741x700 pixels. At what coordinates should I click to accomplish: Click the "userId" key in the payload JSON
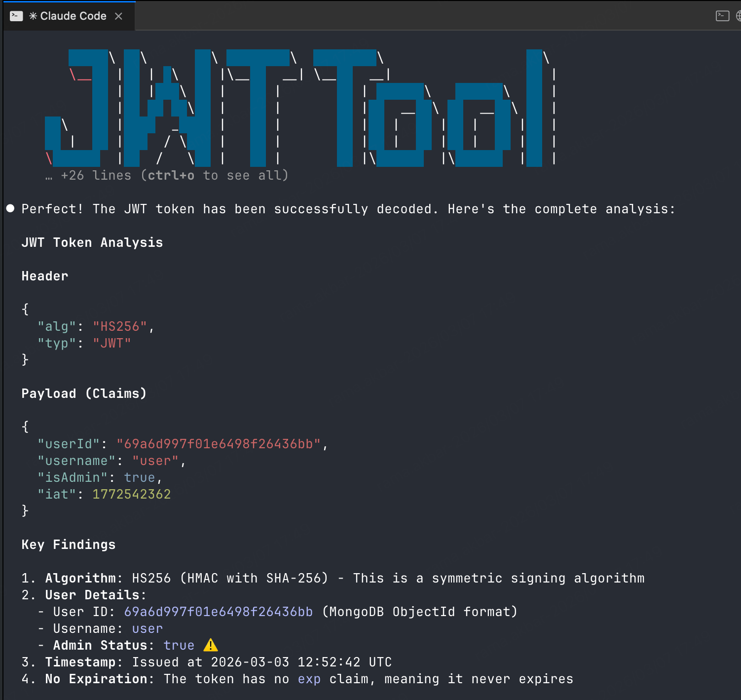point(69,444)
